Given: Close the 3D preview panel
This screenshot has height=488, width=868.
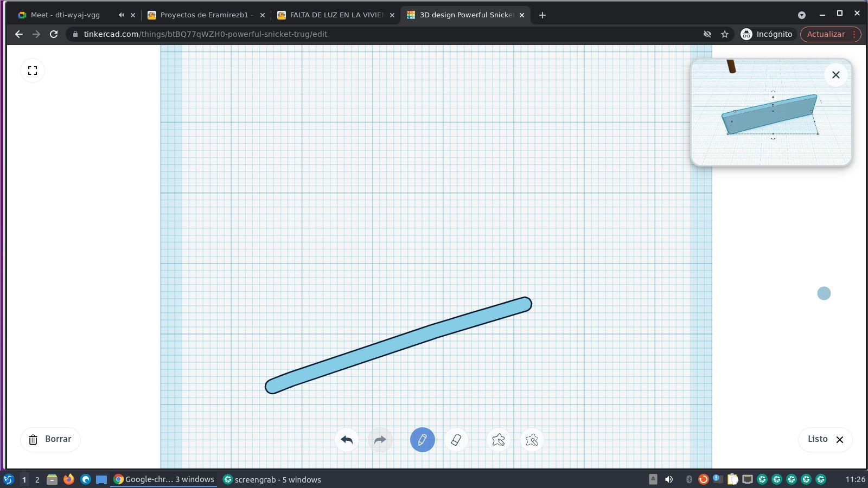Looking at the screenshot, I should pyautogui.click(x=836, y=75).
